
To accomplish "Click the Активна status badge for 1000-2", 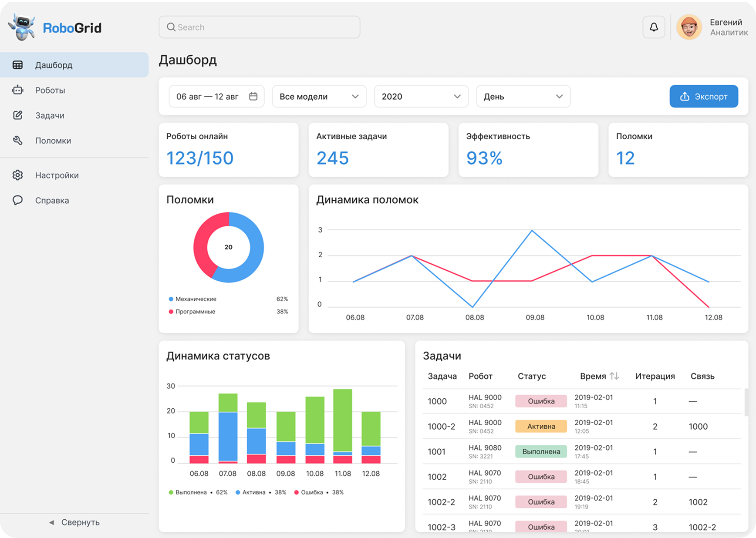I will (x=541, y=426).
